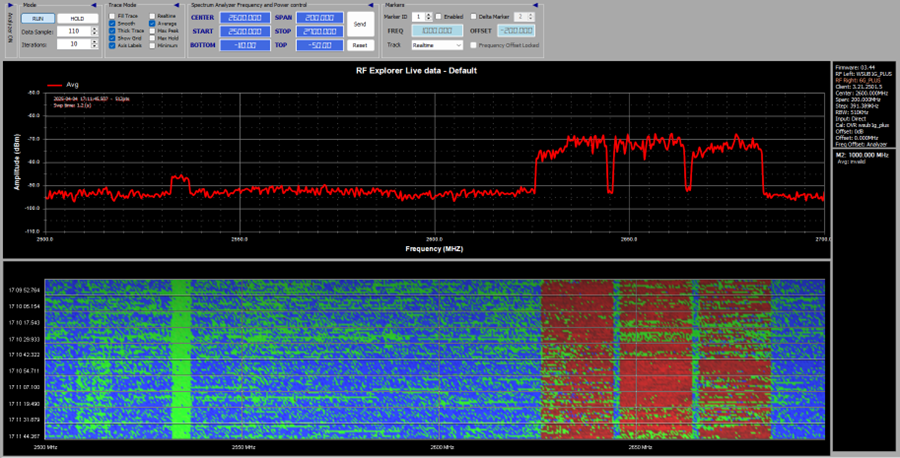The image size is (900, 458).
Task: Expand the NO PORT side panel arrow
Action: click(11, 5)
